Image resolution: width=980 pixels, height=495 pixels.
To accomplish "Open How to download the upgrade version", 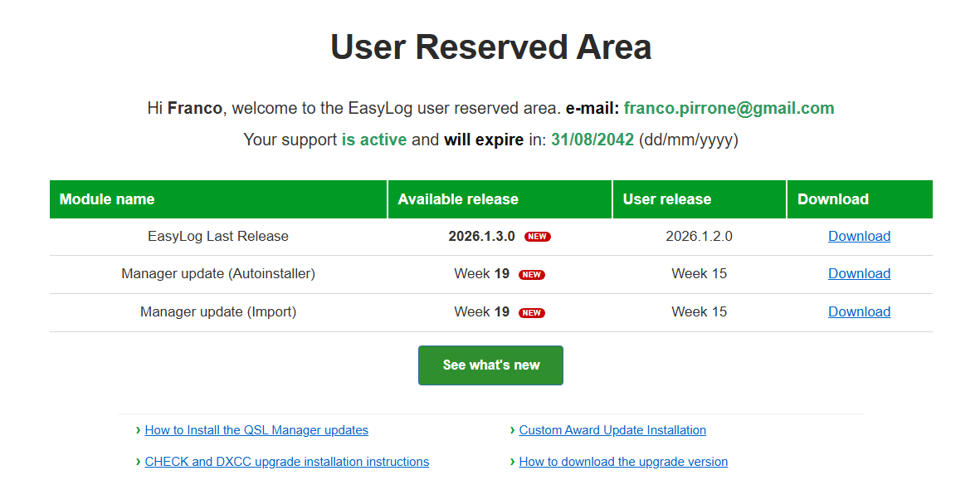I will (x=623, y=461).
